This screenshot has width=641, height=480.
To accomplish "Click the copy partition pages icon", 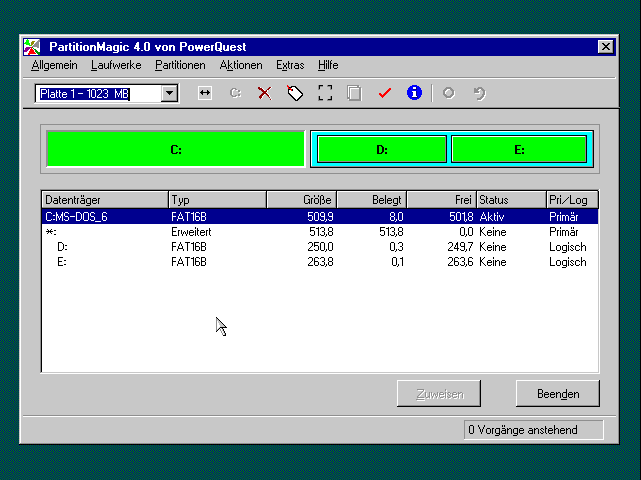I will click(354, 93).
